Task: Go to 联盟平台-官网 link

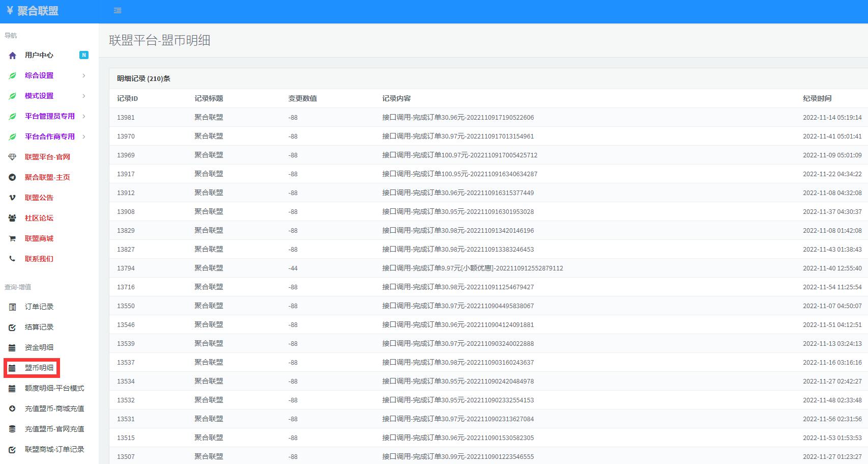Action: tap(47, 157)
